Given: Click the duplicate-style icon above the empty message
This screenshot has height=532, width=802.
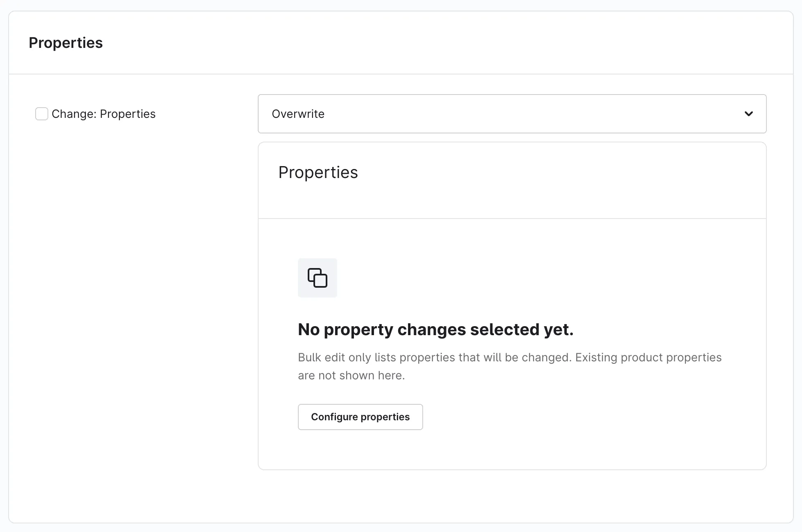Looking at the screenshot, I should (x=318, y=278).
